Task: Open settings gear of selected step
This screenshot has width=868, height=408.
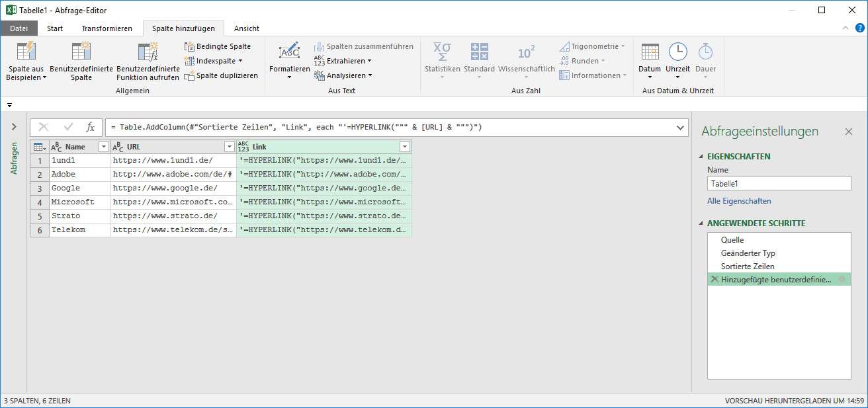Action: [842, 280]
